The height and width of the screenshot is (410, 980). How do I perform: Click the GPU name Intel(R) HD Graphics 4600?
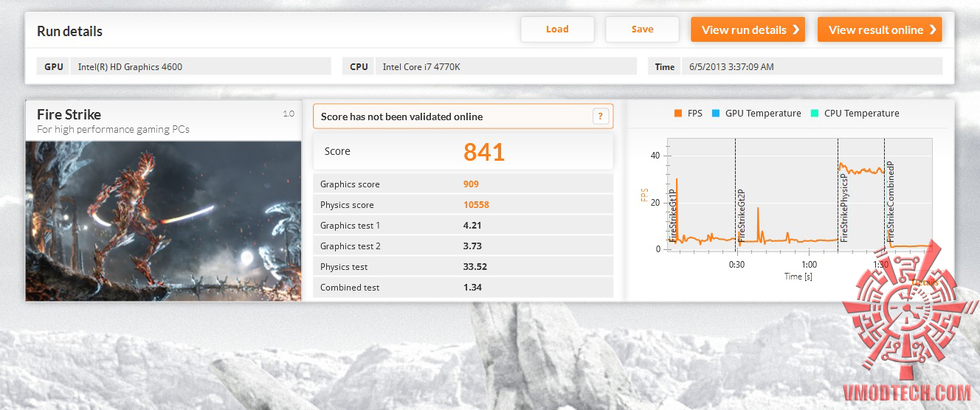130,66
